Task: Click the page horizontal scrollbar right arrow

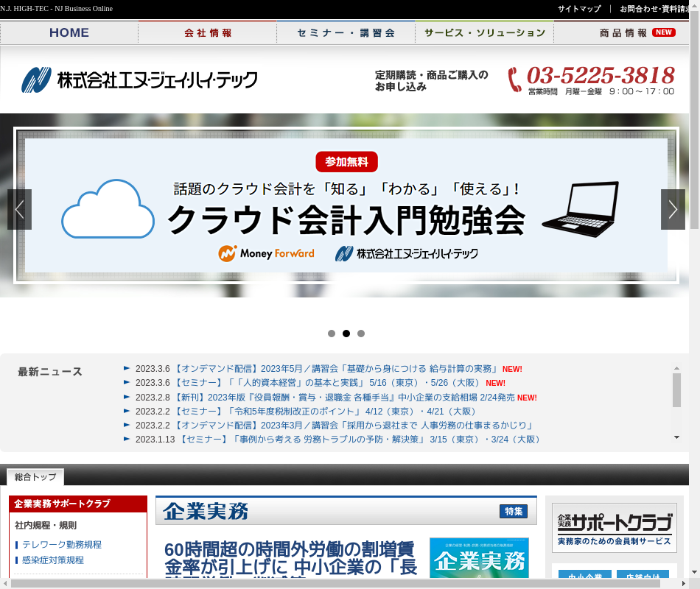Action: tap(684, 583)
